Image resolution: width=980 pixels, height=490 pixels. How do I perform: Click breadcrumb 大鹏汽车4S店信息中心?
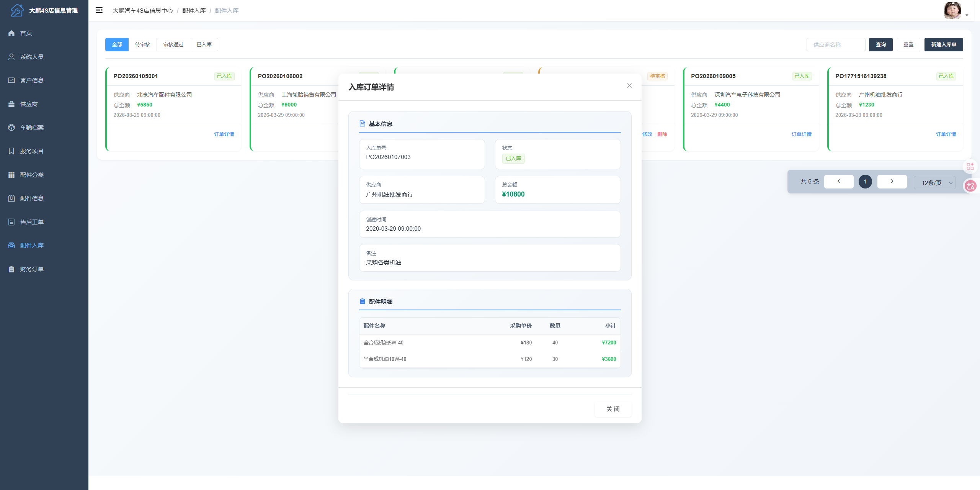coord(143,11)
